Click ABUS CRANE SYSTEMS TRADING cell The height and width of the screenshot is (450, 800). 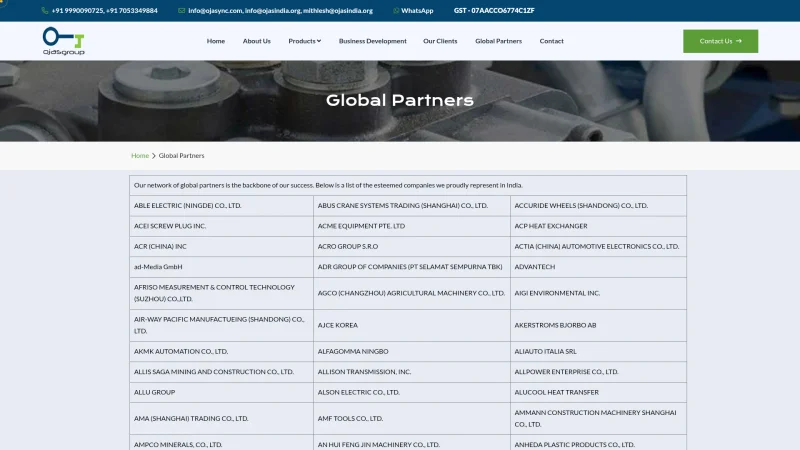pos(412,206)
